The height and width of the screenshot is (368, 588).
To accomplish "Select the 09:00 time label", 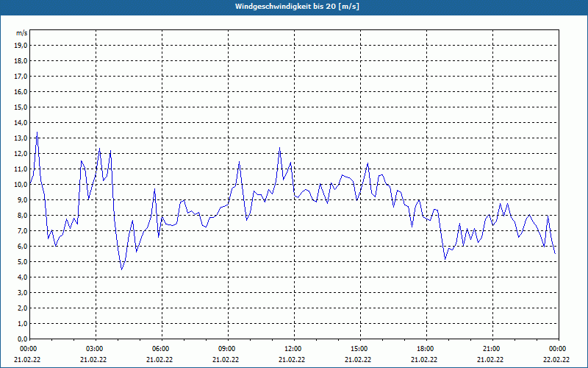I will point(228,349).
